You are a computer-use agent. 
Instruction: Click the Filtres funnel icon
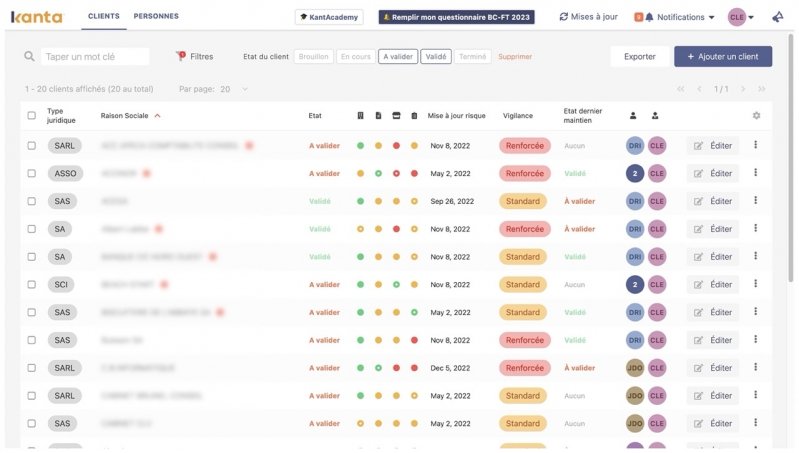[181, 57]
